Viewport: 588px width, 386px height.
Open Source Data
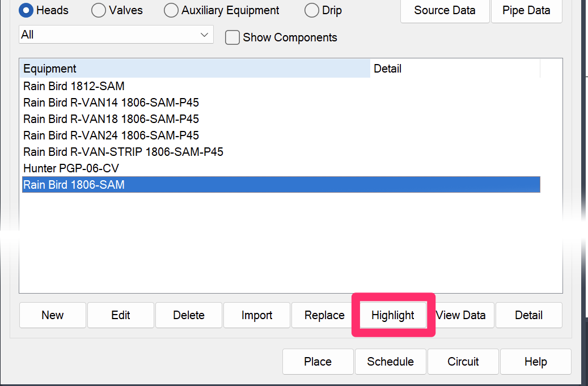coord(445,11)
